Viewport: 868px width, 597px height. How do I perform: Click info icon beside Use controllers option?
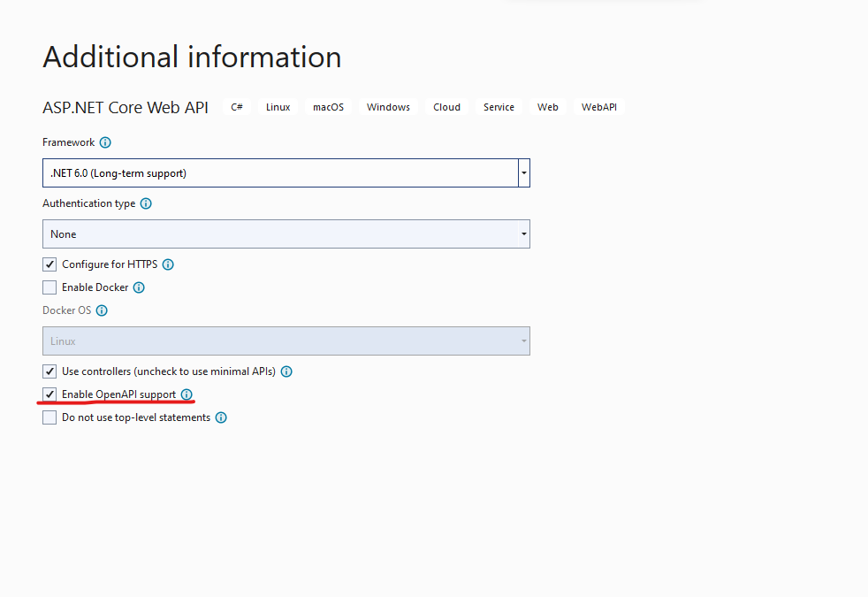coord(286,371)
